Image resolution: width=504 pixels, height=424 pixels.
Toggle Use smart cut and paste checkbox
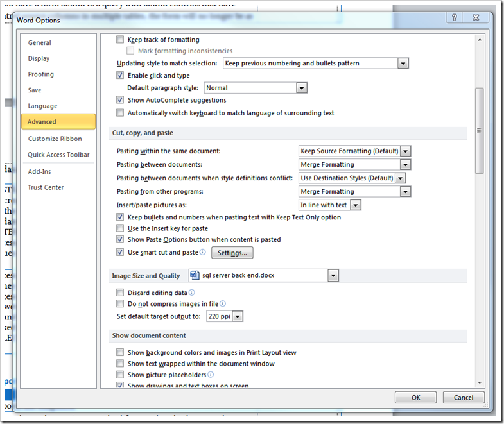point(120,252)
